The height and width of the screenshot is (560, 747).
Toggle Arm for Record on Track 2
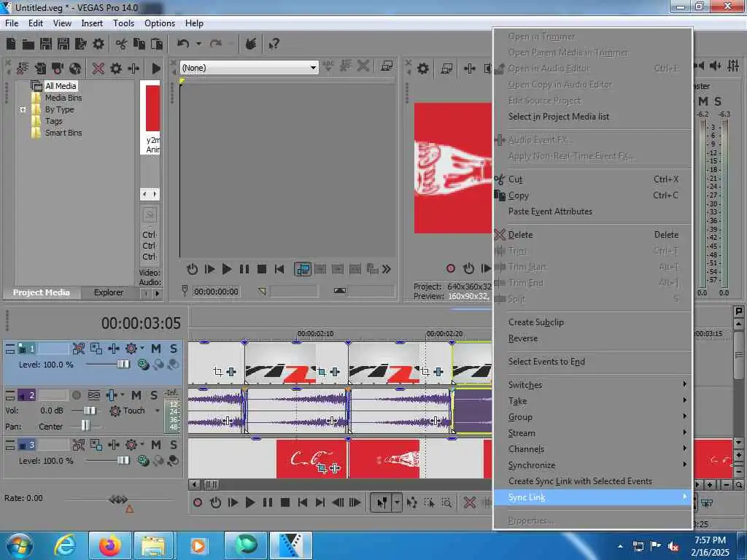point(76,395)
